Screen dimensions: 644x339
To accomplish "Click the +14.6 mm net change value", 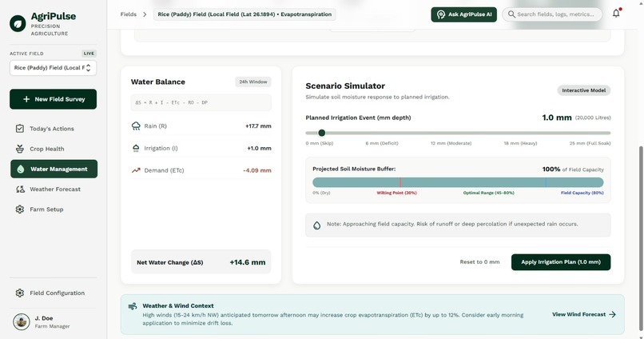I will (247, 262).
